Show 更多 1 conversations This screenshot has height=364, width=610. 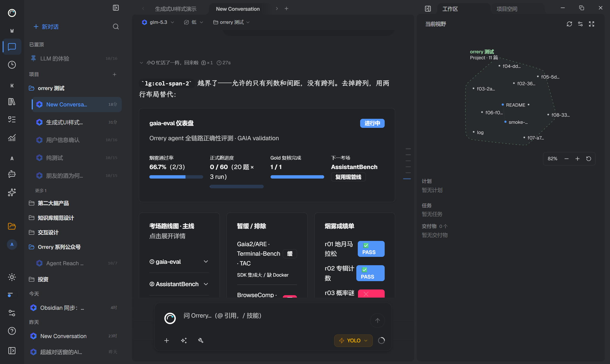point(41,191)
